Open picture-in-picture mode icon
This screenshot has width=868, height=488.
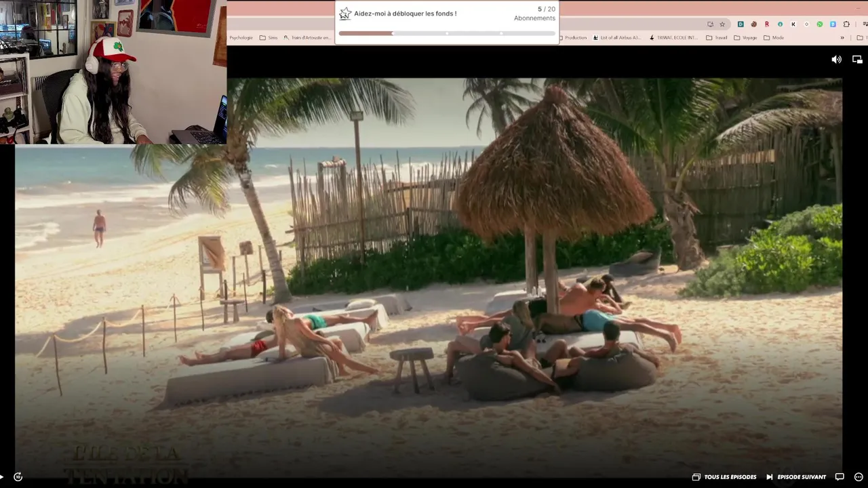point(857,60)
